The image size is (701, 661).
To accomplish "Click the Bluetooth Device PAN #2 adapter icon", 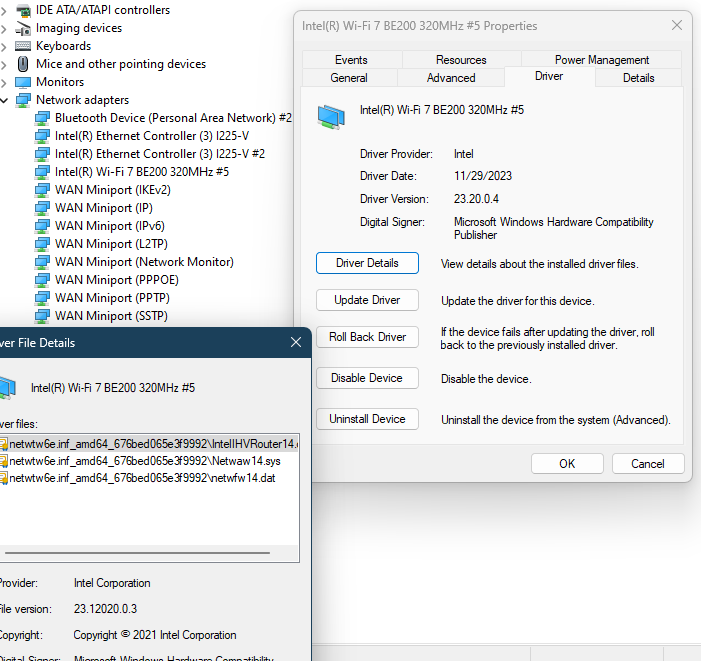I will pyautogui.click(x=42, y=118).
